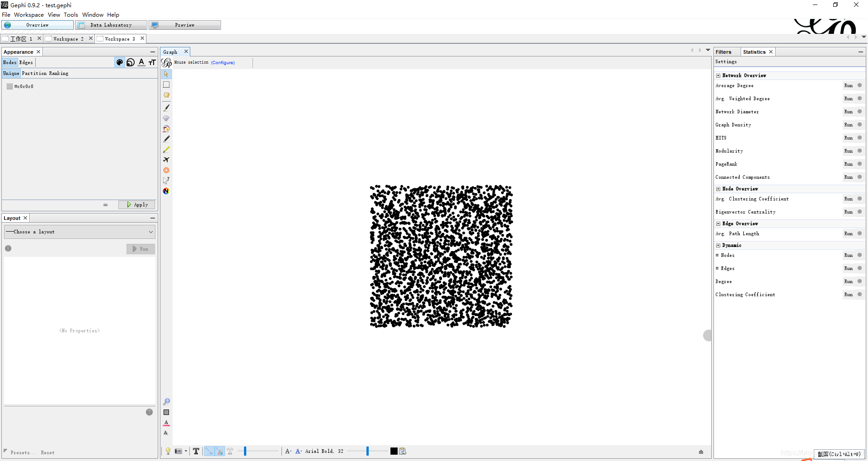Click the size circles icon in Appearance
868x461 pixels.
point(131,62)
